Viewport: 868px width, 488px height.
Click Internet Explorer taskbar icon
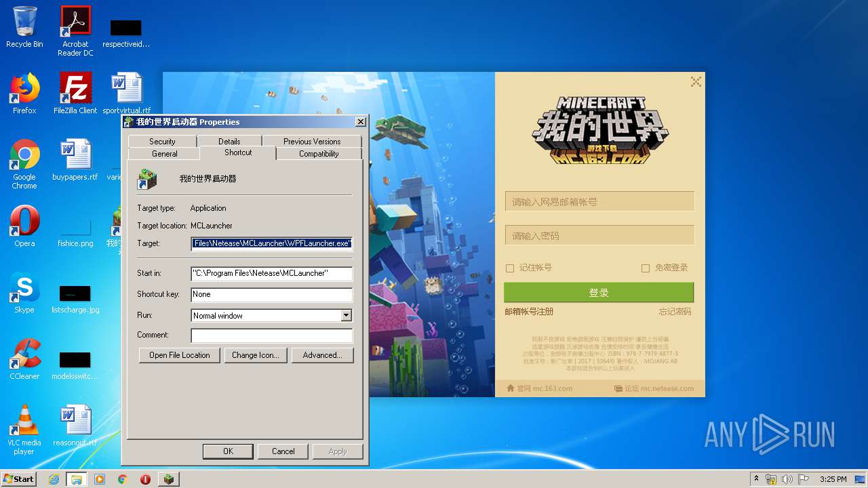[54, 479]
